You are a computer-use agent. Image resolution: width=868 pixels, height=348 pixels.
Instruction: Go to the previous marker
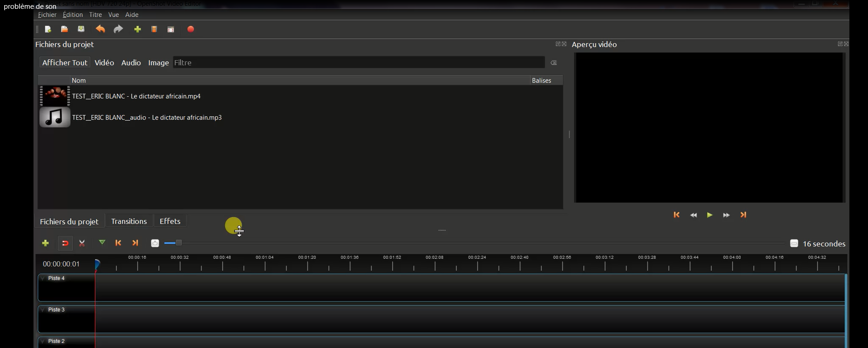(x=118, y=243)
